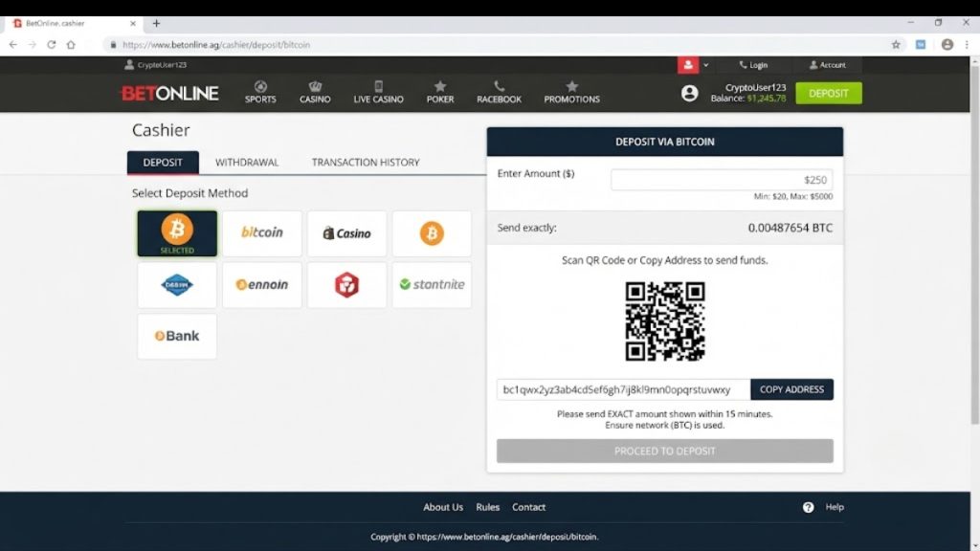Select the BetOnline cashier browser tab
980x551 pixels.
tap(74, 24)
